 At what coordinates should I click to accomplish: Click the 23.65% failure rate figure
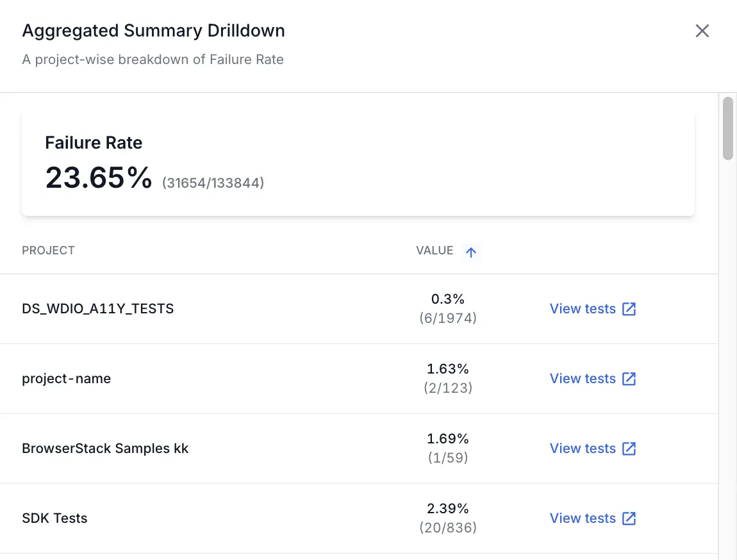click(x=99, y=177)
